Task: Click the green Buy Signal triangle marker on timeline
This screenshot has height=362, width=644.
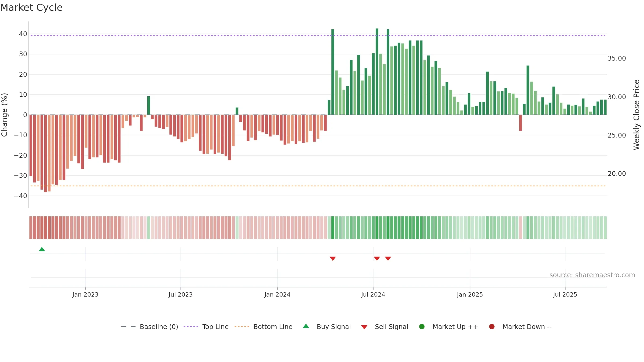Action: [x=42, y=249]
